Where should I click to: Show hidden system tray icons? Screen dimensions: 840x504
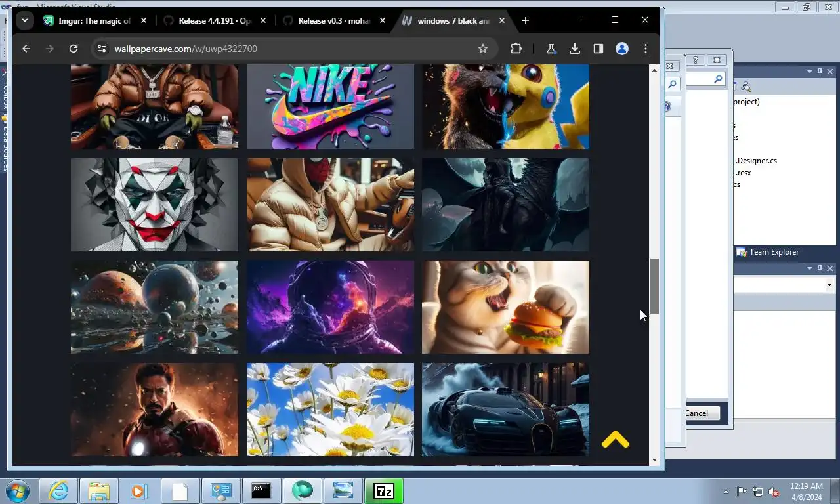[726, 492]
